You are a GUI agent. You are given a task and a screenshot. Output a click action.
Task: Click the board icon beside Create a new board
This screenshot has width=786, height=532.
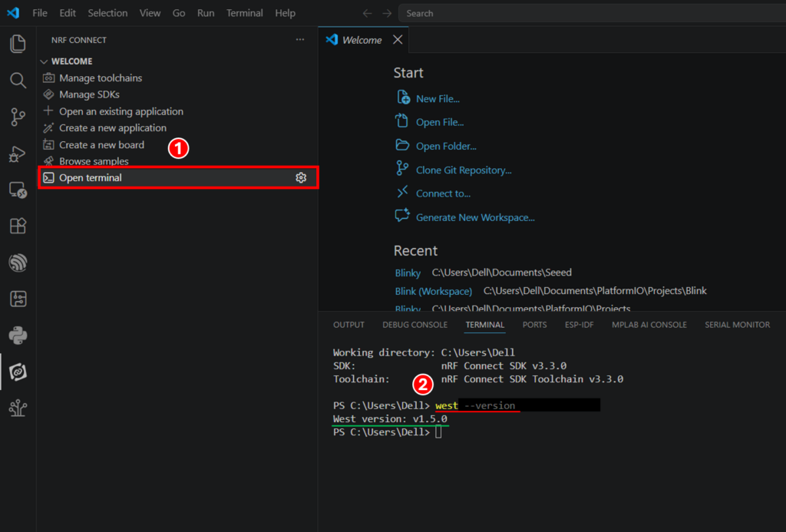[48, 144]
